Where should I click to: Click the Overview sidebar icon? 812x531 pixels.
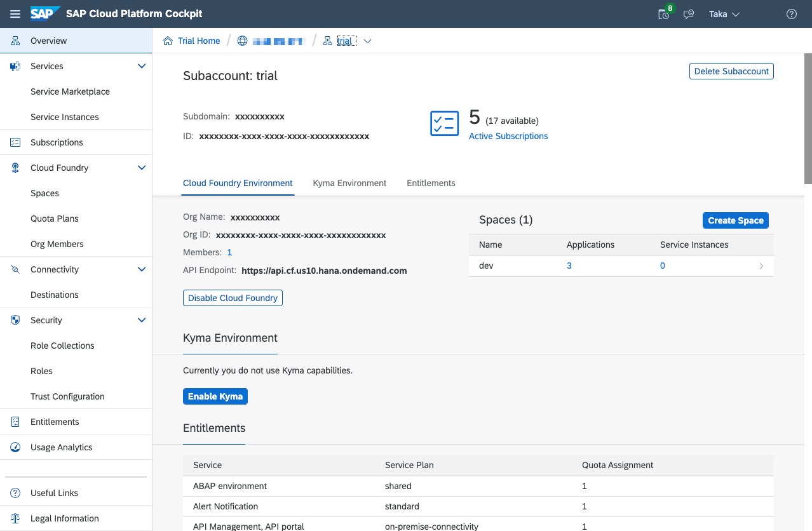pos(16,41)
